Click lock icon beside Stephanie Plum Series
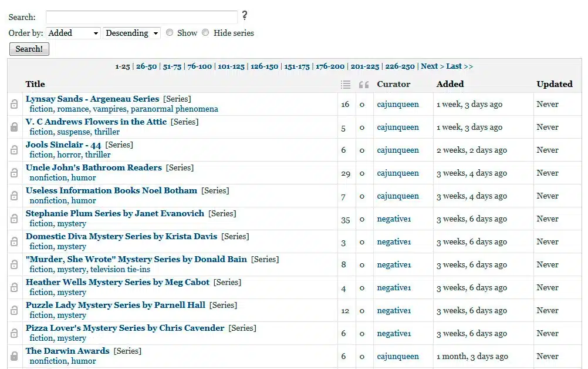This screenshot has width=588, height=369. [x=14, y=219]
